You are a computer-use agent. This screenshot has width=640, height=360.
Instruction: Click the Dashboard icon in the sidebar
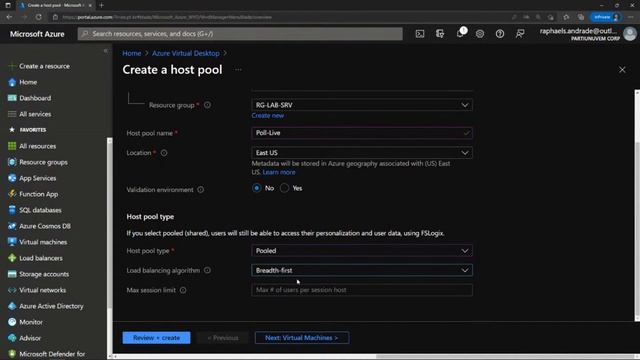tap(12, 98)
